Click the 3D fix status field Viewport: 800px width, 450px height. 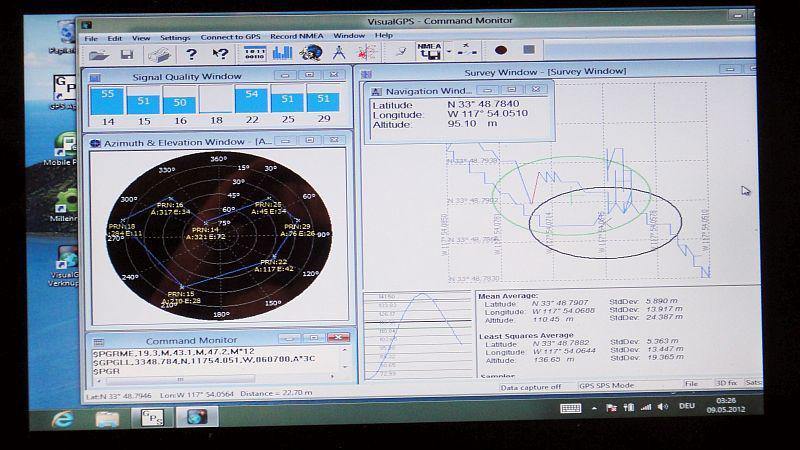[x=726, y=383]
